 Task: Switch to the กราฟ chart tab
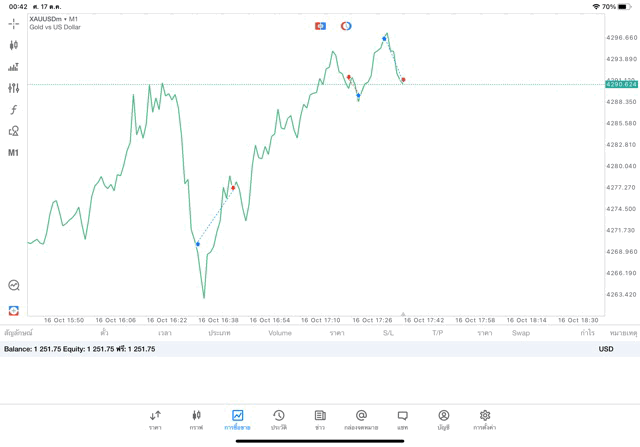196,419
